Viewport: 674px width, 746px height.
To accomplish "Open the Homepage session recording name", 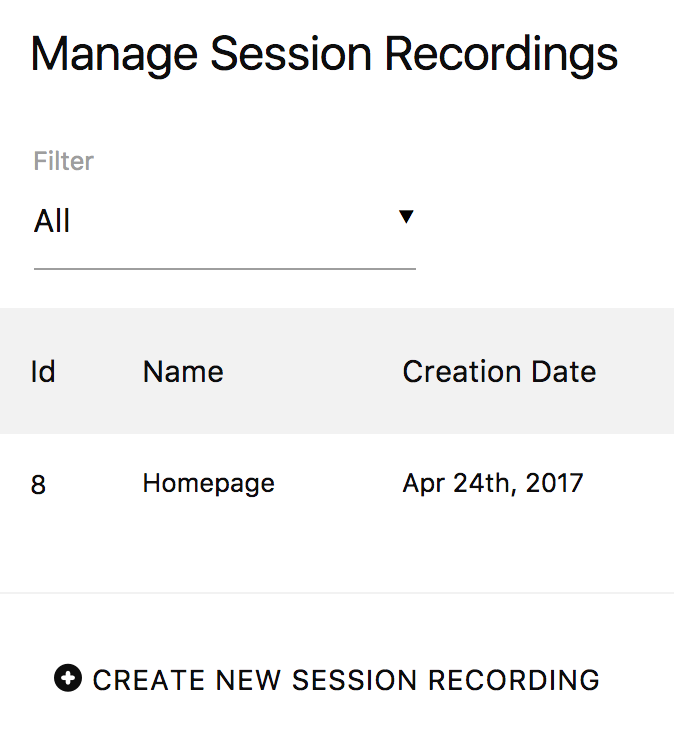I will coord(208,484).
